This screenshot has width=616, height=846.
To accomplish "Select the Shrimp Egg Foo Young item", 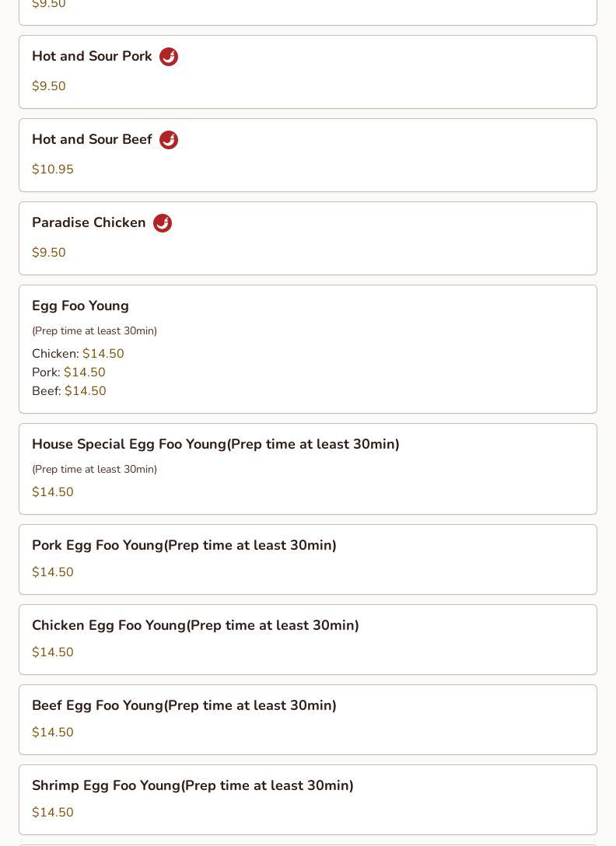I will click(x=193, y=786).
